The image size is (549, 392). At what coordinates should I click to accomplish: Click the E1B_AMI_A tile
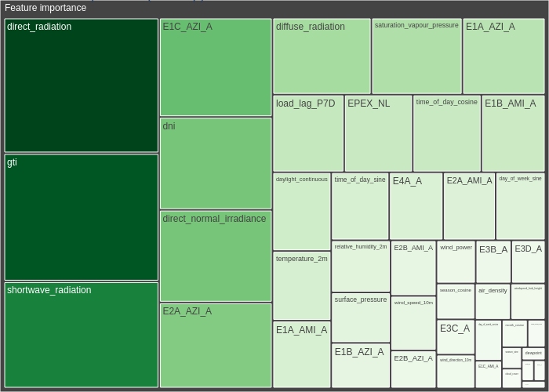tap(513, 133)
